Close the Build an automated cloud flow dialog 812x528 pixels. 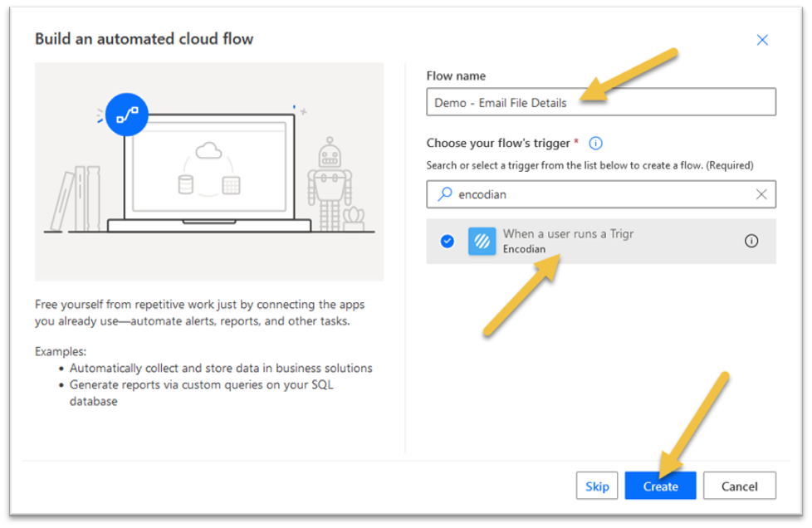[762, 40]
